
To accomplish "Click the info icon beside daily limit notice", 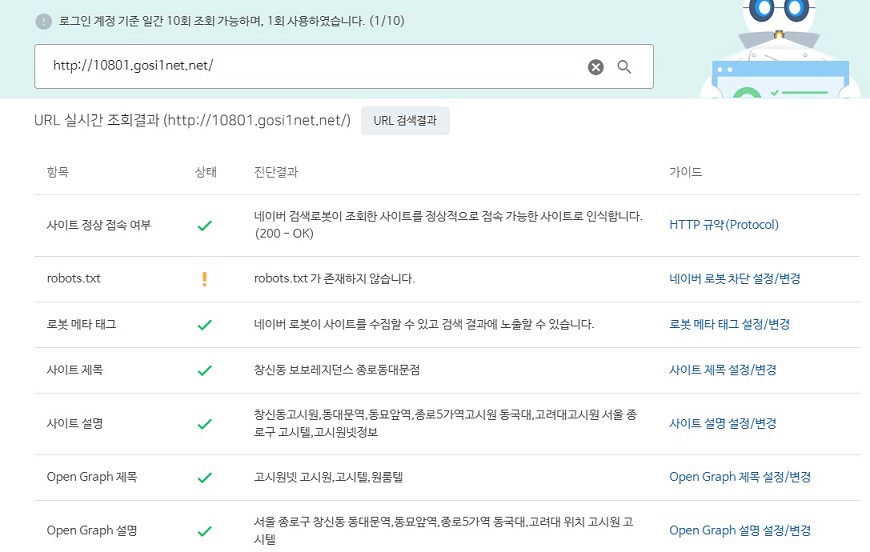I will (43, 21).
